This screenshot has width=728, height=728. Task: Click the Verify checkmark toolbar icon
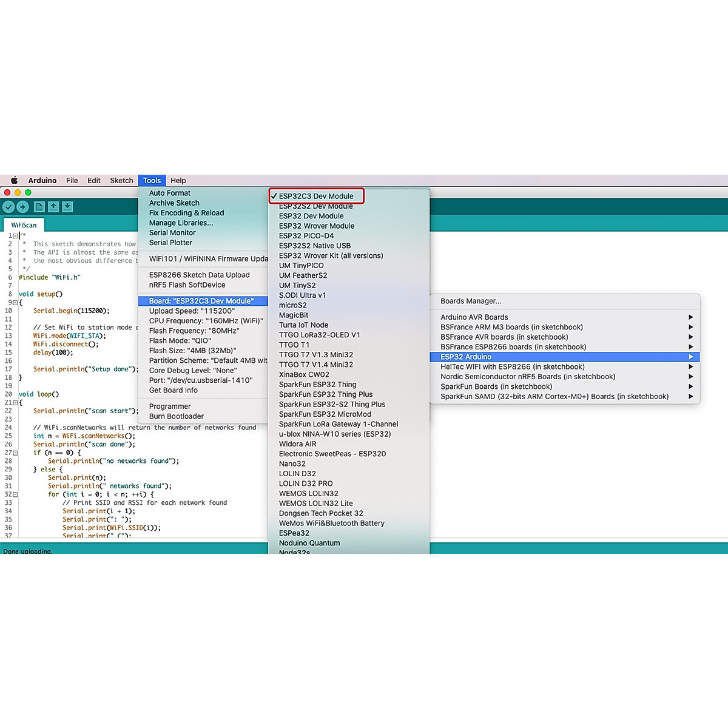[8, 207]
